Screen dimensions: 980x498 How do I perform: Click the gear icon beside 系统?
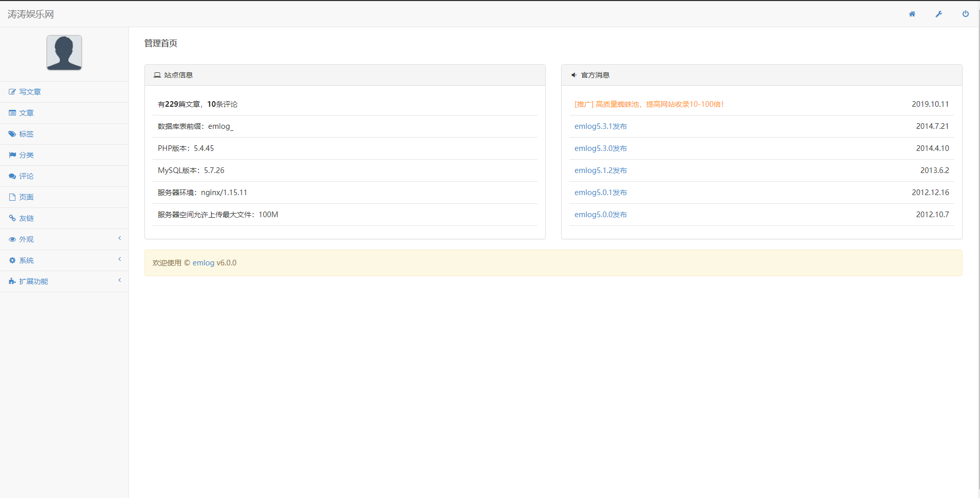(x=12, y=260)
